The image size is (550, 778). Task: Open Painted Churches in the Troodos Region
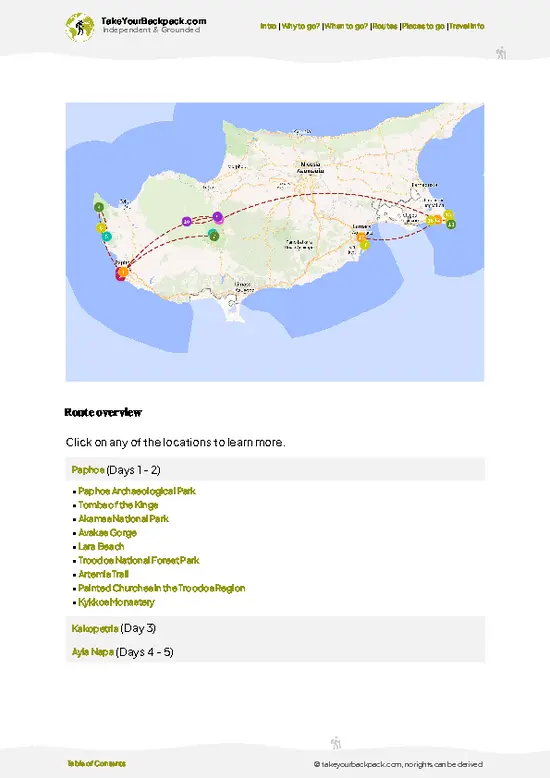pos(162,588)
